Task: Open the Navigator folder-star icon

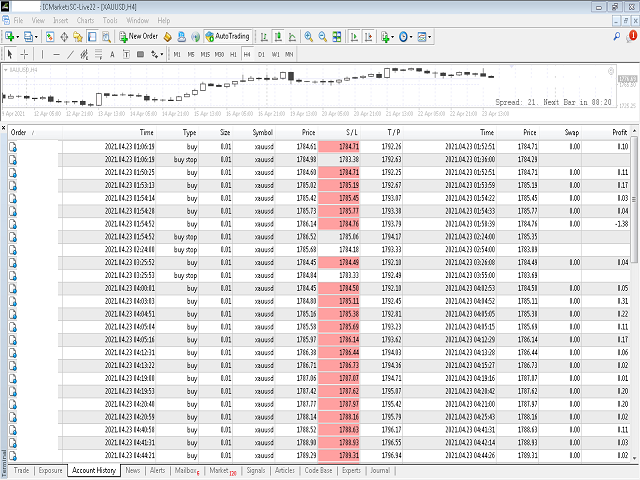Action: (78, 37)
